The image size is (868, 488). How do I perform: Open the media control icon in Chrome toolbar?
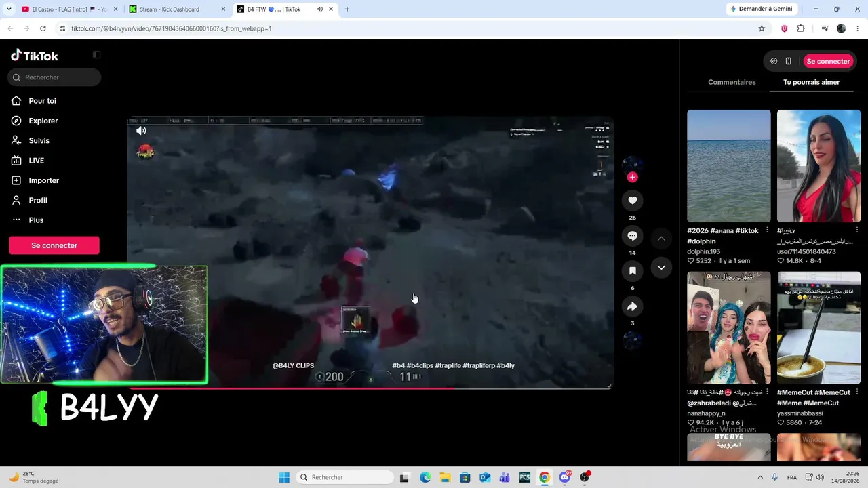pyautogui.click(x=825, y=28)
